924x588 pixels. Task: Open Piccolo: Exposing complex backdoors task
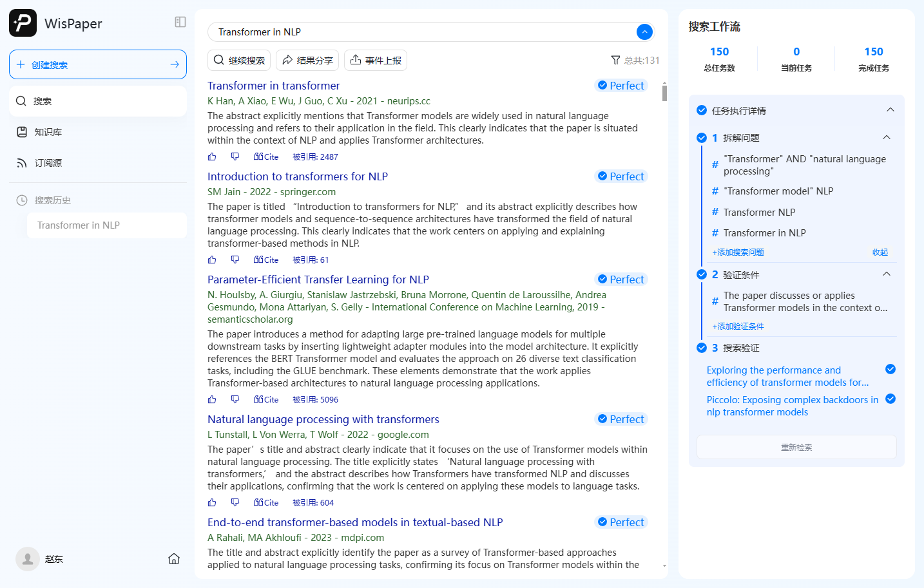point(793,406)
